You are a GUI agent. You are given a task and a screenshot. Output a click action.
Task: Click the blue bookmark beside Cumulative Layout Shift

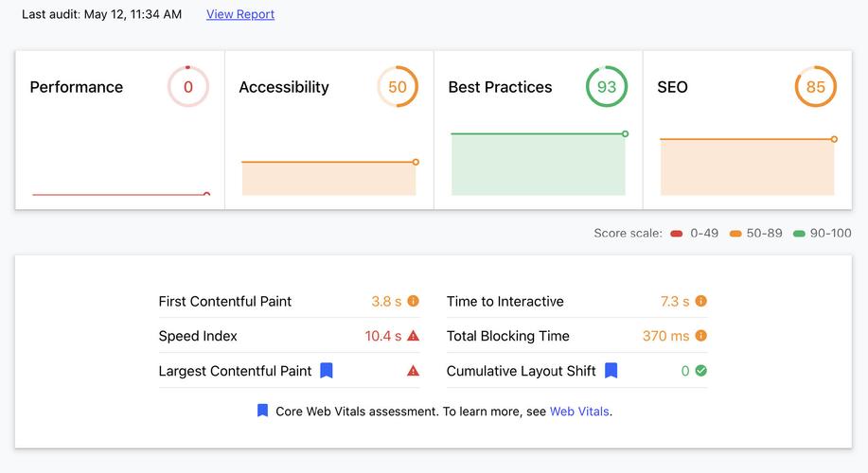tap(611, 371)
